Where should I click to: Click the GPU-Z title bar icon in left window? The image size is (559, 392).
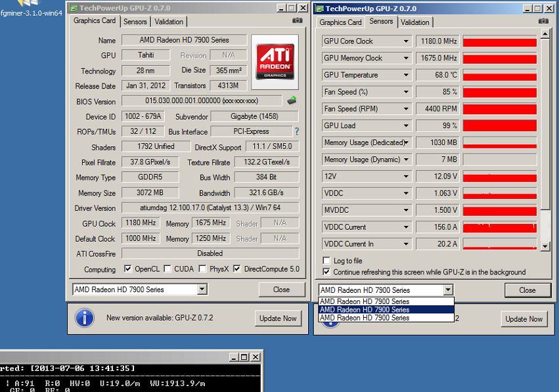73,8
